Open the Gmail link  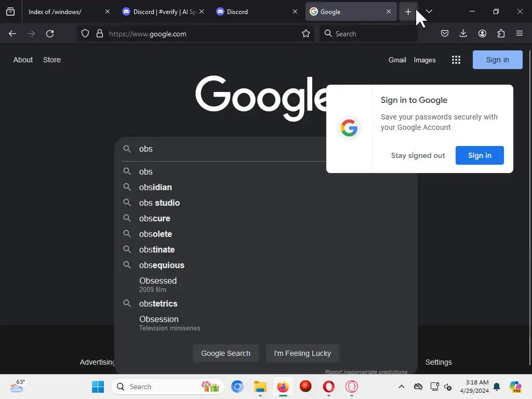(397, 60)
